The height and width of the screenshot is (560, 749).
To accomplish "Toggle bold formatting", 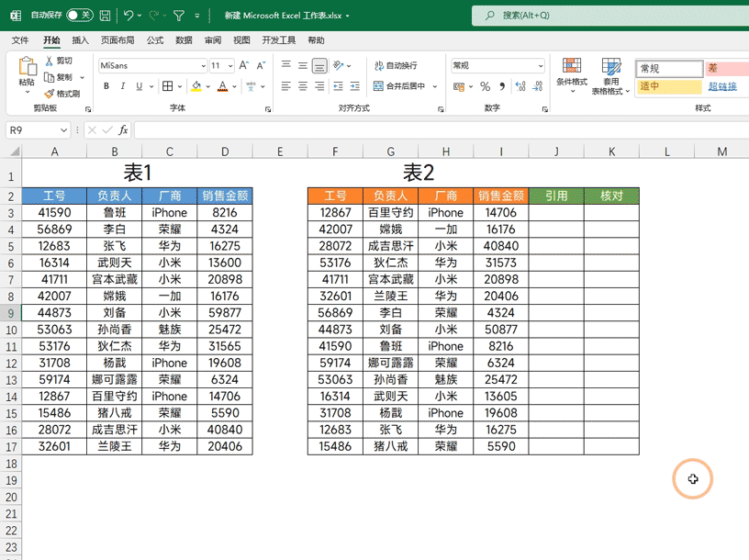I will pos(106,85).
